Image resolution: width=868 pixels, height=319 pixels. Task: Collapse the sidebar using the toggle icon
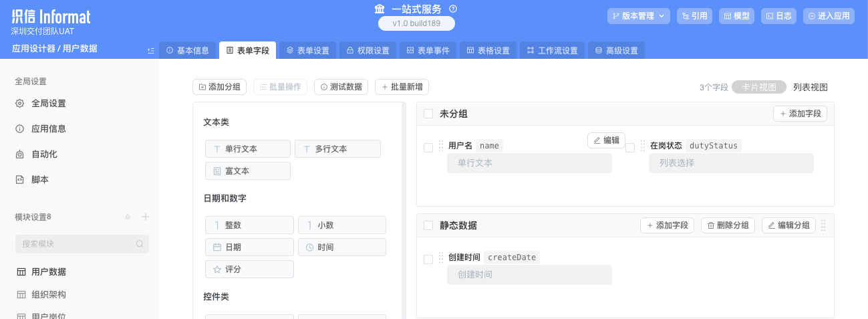[151, 50]
